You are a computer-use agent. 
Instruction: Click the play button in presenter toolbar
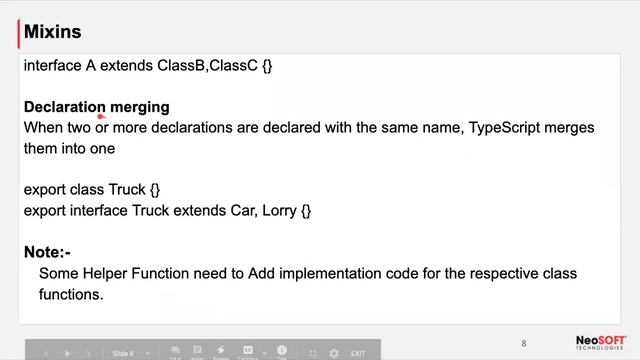click(x=67, y=353)
